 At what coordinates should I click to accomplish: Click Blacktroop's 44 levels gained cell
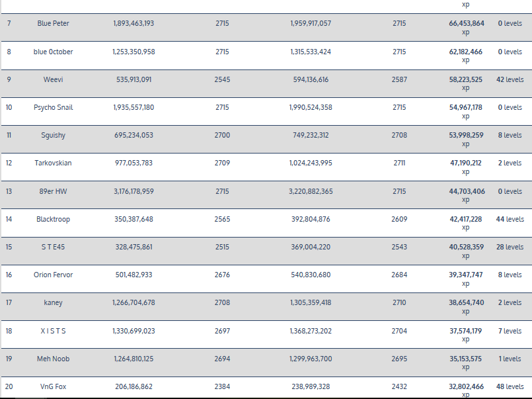click(x=510, y=219)
